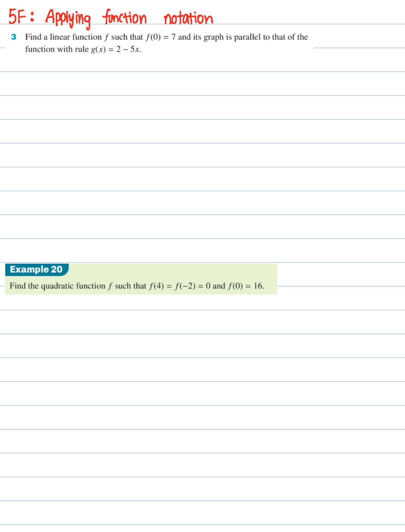Click the equation 'f(4) = f(−2) = 0'

180,286
